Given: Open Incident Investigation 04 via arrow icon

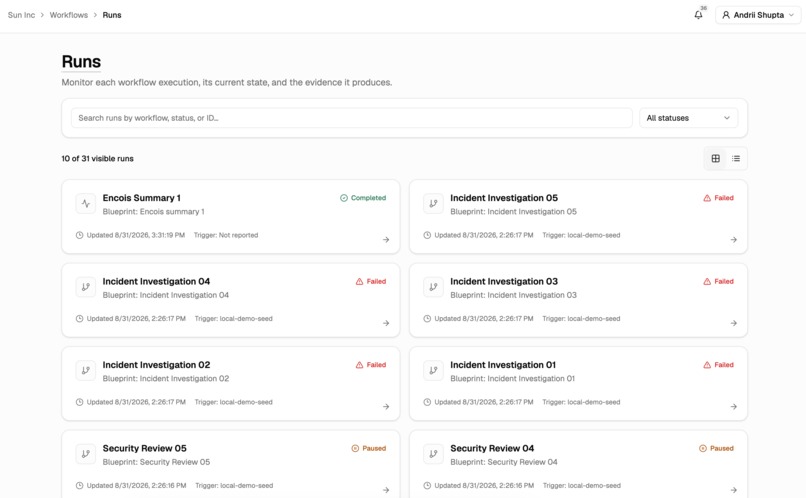Looking at the screenshot, I should 386,323.
